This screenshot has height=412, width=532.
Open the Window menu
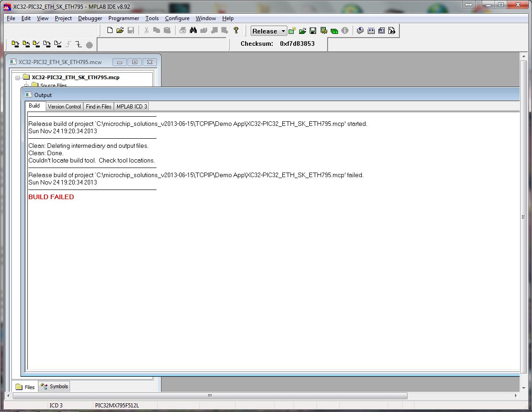point(205,18)
